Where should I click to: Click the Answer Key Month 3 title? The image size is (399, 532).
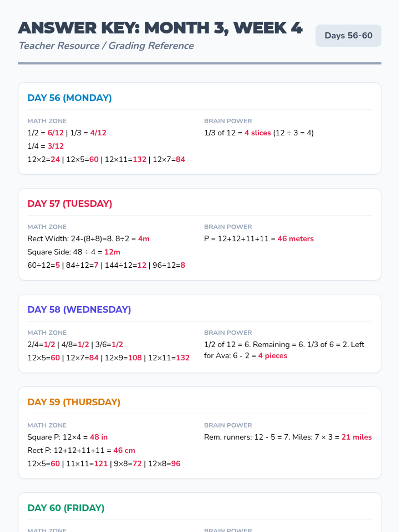[x=160, y=28]
